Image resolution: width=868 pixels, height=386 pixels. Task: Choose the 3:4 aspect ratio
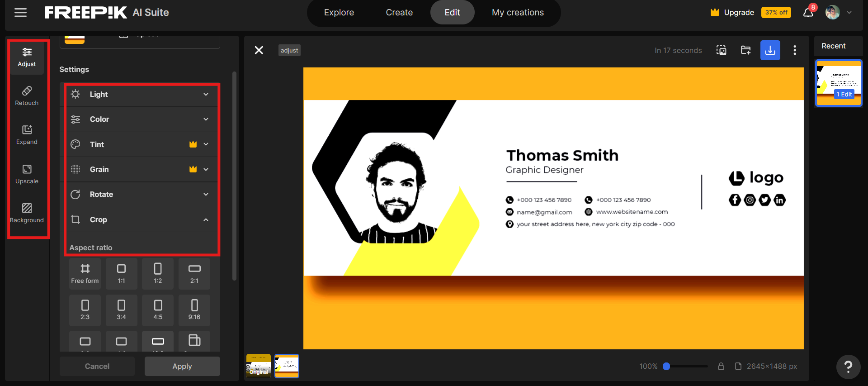pyautogui.click(x=121, y=310)
